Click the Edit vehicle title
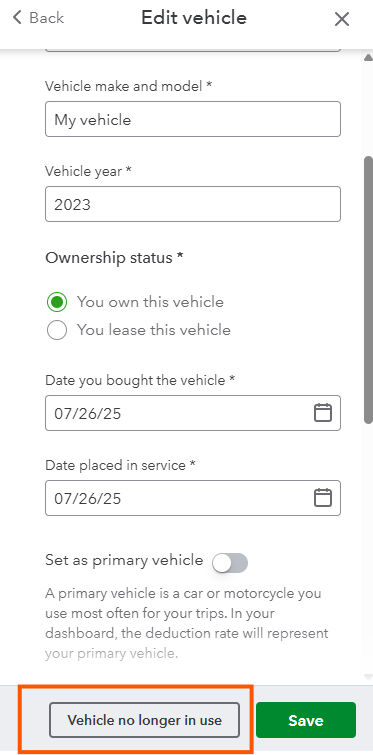 194,18
